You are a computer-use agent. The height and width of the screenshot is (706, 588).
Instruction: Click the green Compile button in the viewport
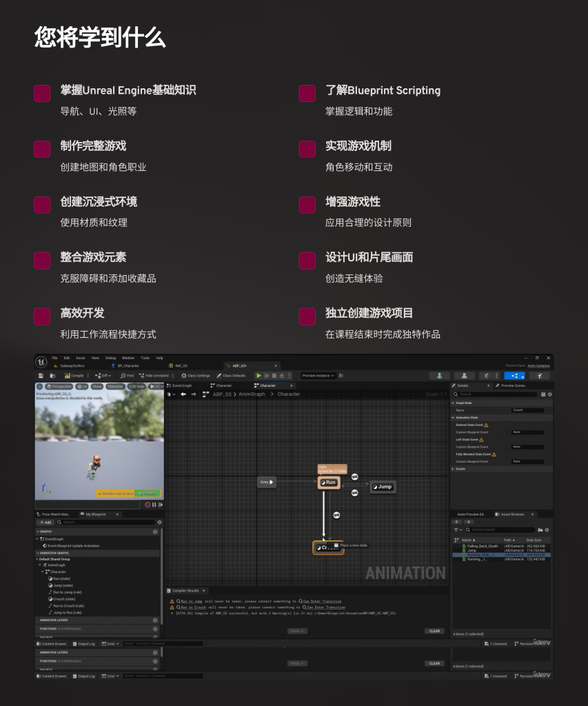148,493
